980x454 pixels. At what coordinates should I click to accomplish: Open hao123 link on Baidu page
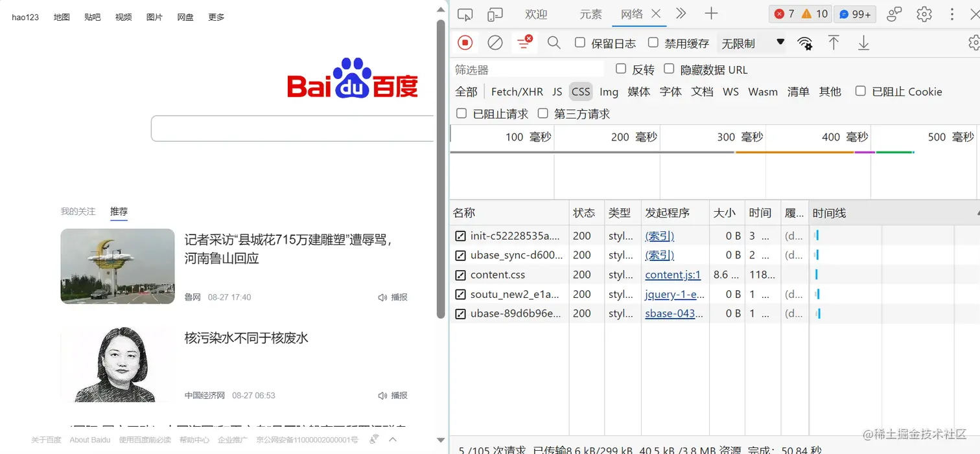point(25,17)
